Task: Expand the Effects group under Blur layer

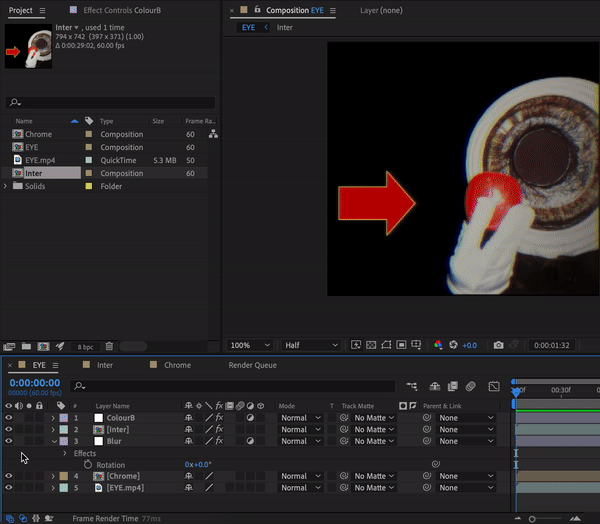Action: point(65,453)
